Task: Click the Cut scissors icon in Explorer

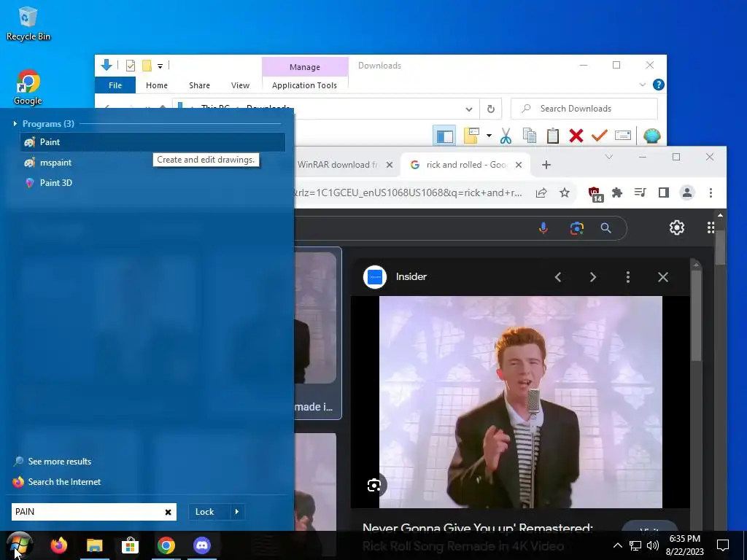Action: (506, 136)
